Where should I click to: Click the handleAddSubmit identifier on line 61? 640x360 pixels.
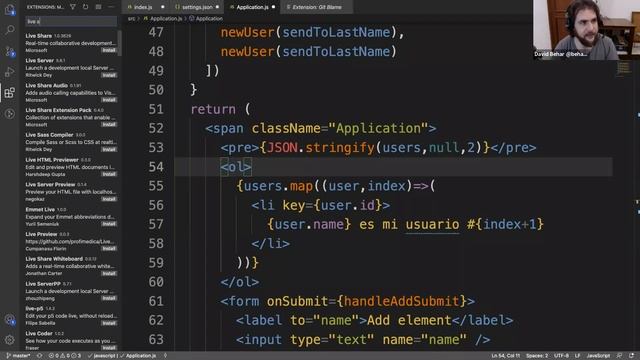(x=402, y=301)
